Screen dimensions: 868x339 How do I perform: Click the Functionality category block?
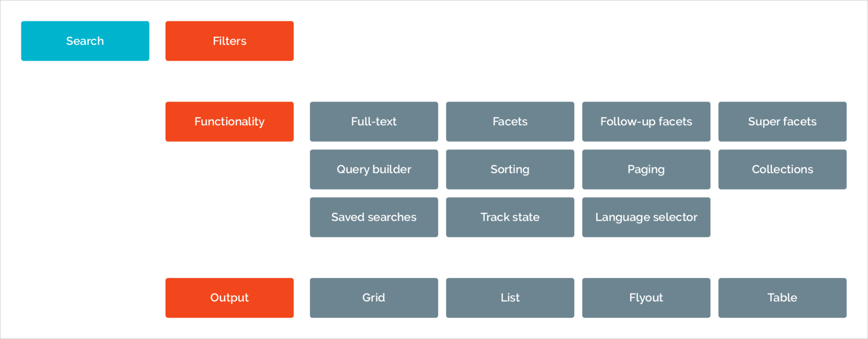pos(229,122)
